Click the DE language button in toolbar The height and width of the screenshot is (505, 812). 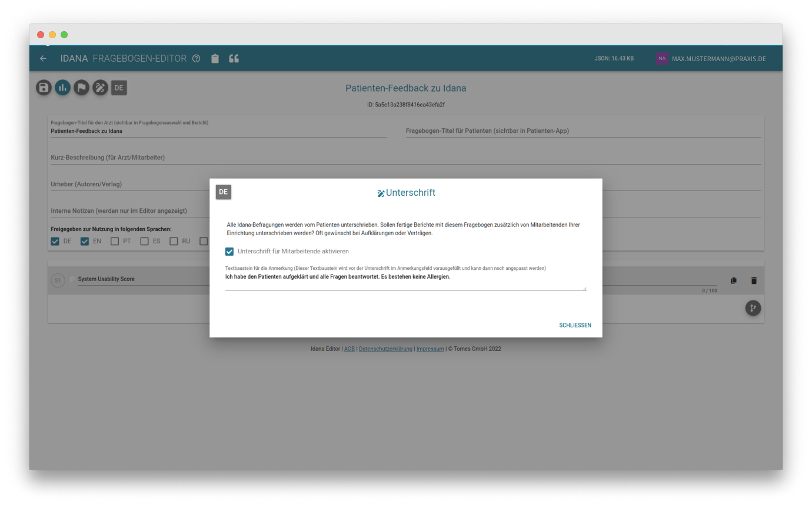(119, 88)
